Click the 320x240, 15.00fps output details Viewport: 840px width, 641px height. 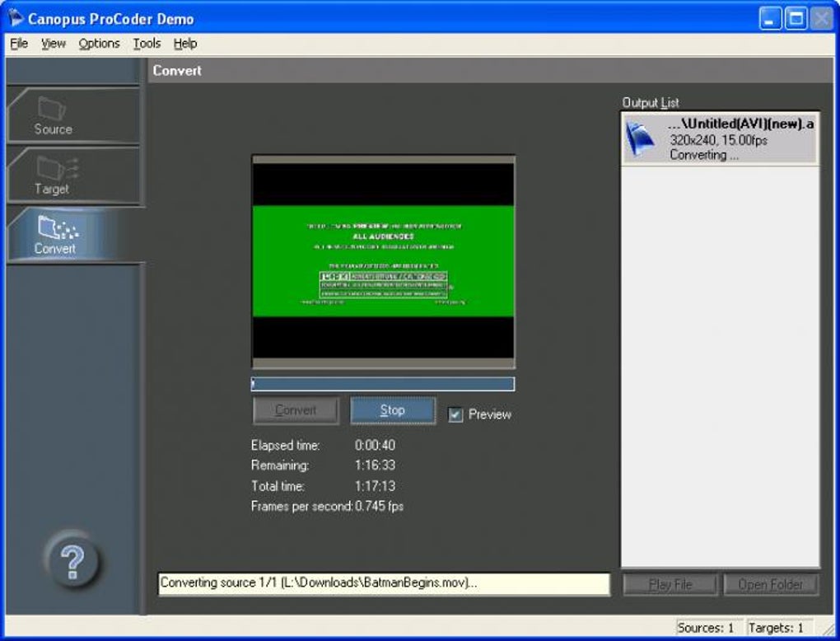[x=718, y=140]
